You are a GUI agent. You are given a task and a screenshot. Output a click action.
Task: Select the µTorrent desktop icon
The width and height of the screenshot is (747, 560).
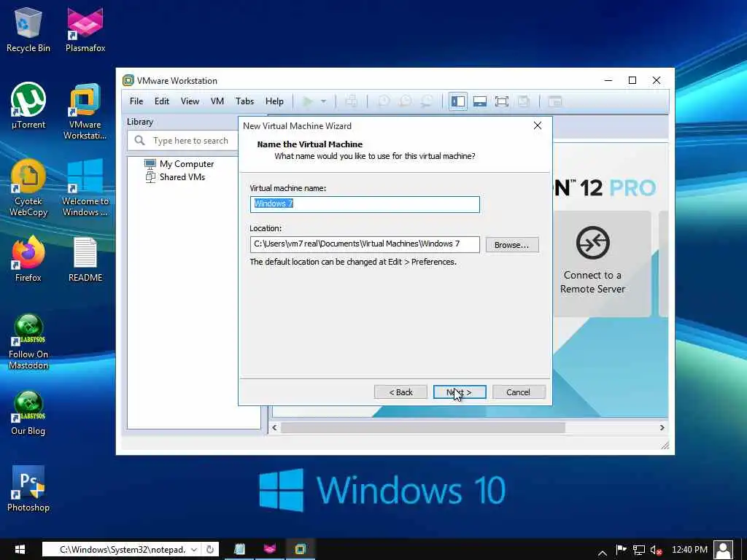tap(28, 106)
